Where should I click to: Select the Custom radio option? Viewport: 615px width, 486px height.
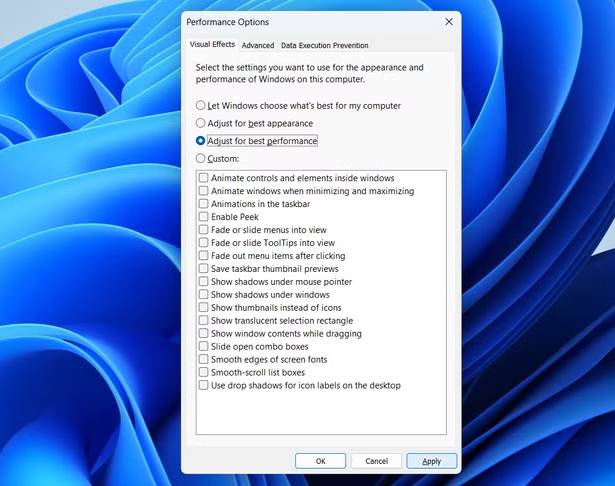pyautogui.click(x=200, y=158)
